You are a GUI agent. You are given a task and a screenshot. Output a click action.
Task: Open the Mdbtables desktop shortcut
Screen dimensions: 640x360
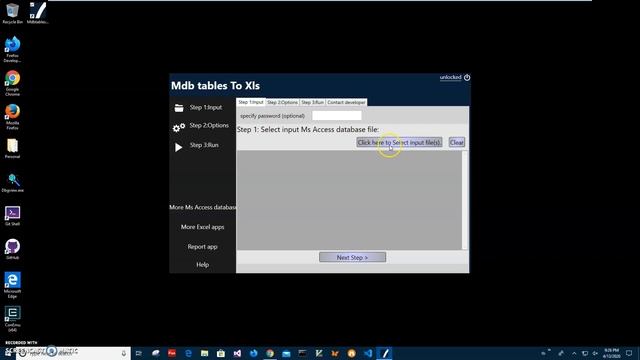click(38, 13)
